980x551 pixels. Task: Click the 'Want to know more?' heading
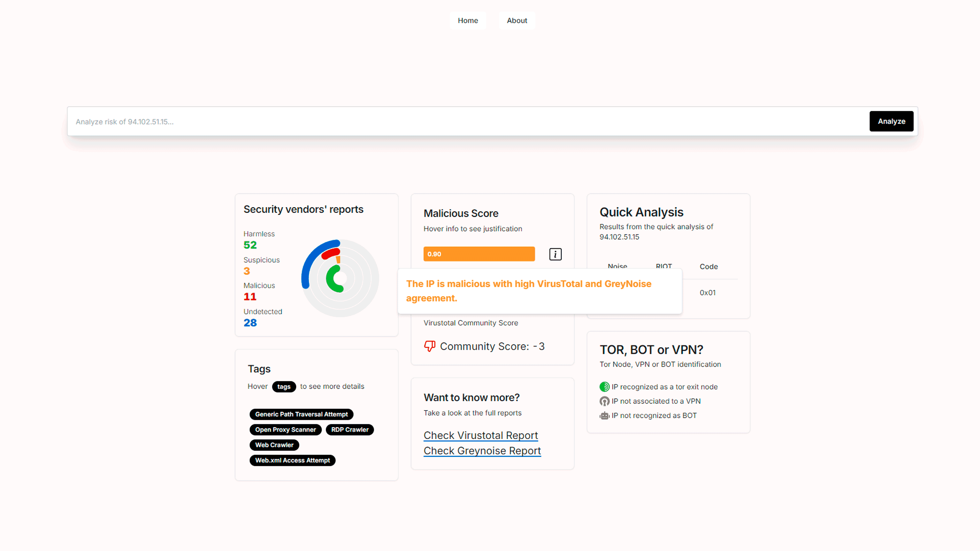coord(472,398)
